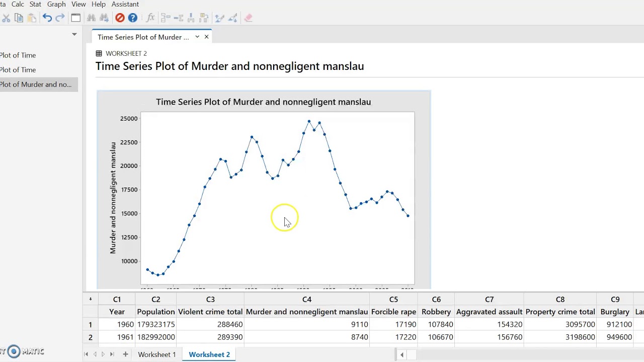This screenshot has height=362, width=644.
Task: Go to the last worksheet tab arrow
Action: (112, 354)
